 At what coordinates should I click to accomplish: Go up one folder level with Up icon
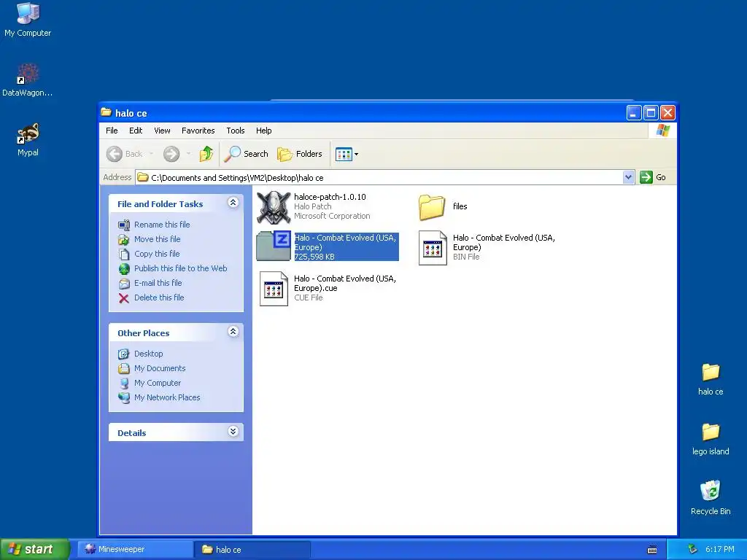click(206, 154)
